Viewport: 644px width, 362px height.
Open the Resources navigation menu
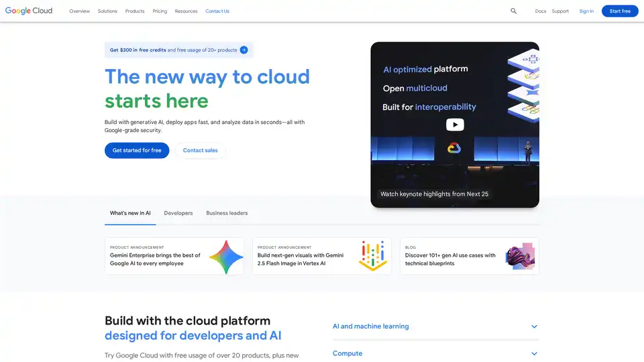[x=186, y=11]
